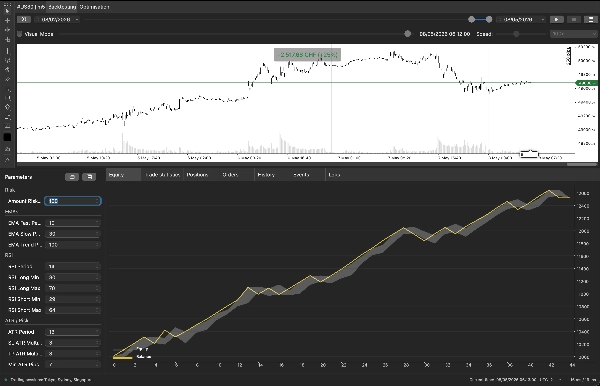The width and height of the screenshot is (600, 386).
Task: Click the timeframe button left of start date
Action: coord(24,19)
